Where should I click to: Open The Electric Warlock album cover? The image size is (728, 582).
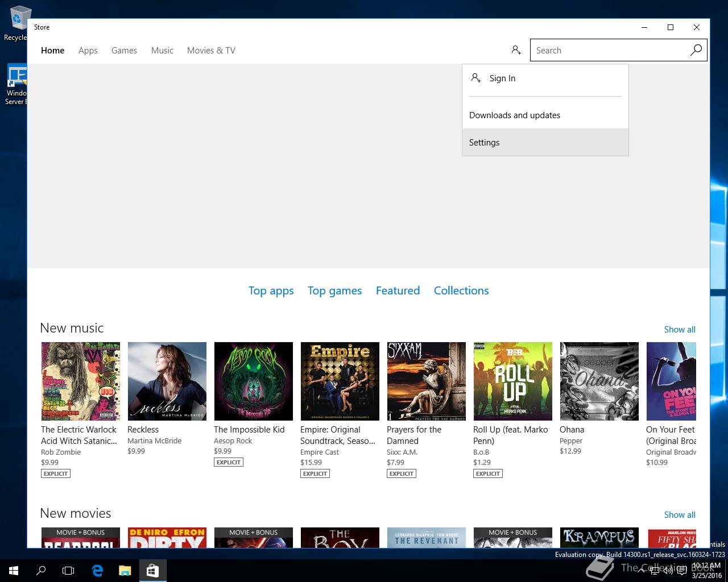click(81, 381)
